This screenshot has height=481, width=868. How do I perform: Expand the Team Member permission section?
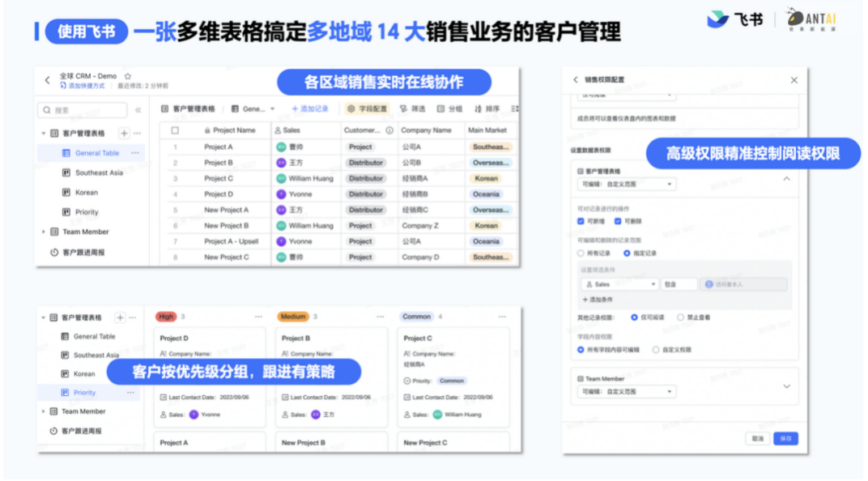click(x=787, y=386)
